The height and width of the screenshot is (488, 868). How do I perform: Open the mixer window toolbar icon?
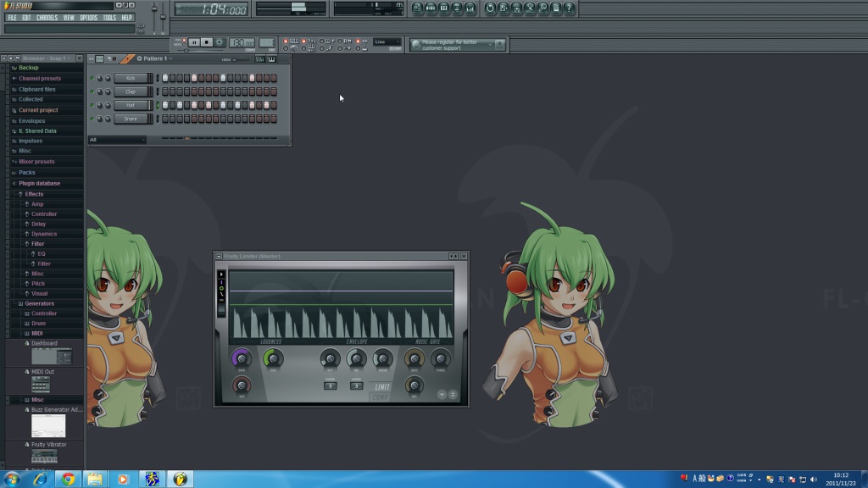click(x=470, y=8)
